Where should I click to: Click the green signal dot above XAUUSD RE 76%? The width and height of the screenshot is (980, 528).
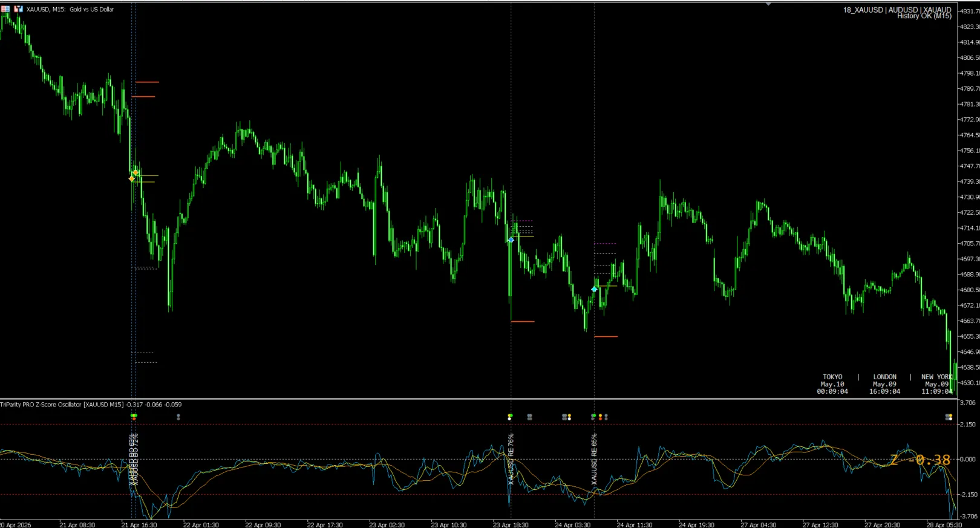click(510, 416)
